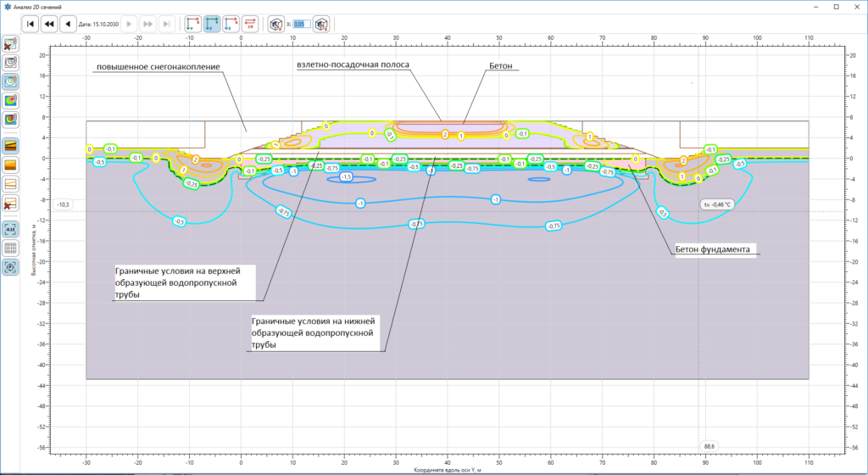868x475 pixels.
Task: Switch to the XY section plane
Action: coord(192,24)
